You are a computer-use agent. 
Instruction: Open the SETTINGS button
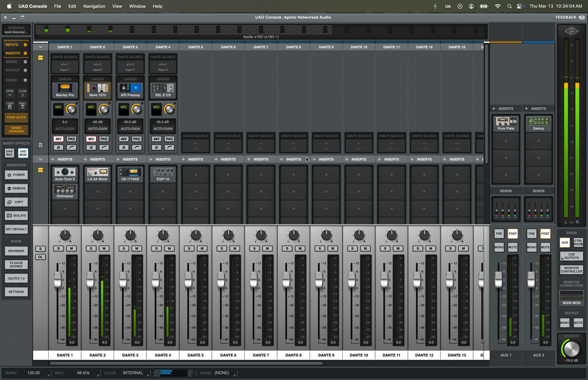point(16,292)
